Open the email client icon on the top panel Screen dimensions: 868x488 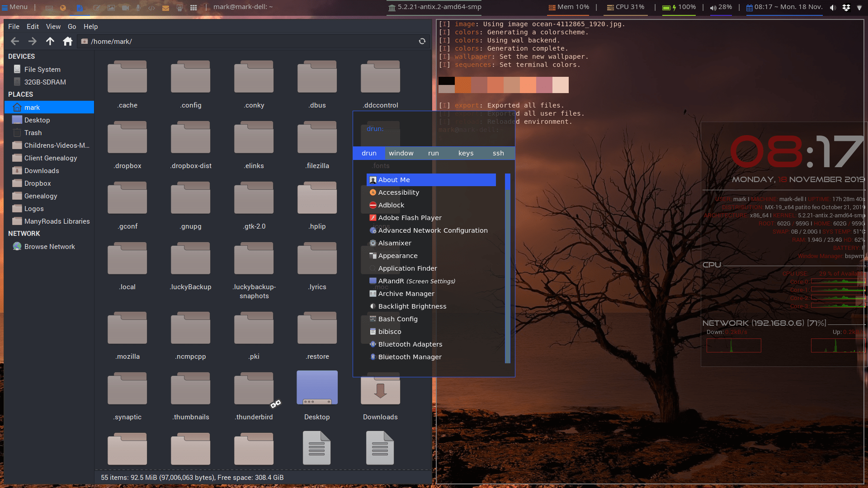[165, 7]
